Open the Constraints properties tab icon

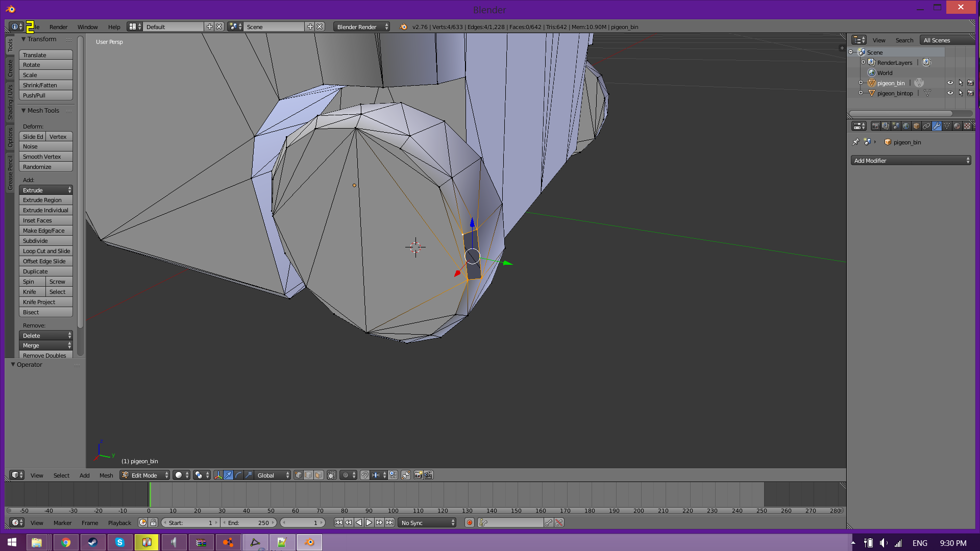coord(926,126)
